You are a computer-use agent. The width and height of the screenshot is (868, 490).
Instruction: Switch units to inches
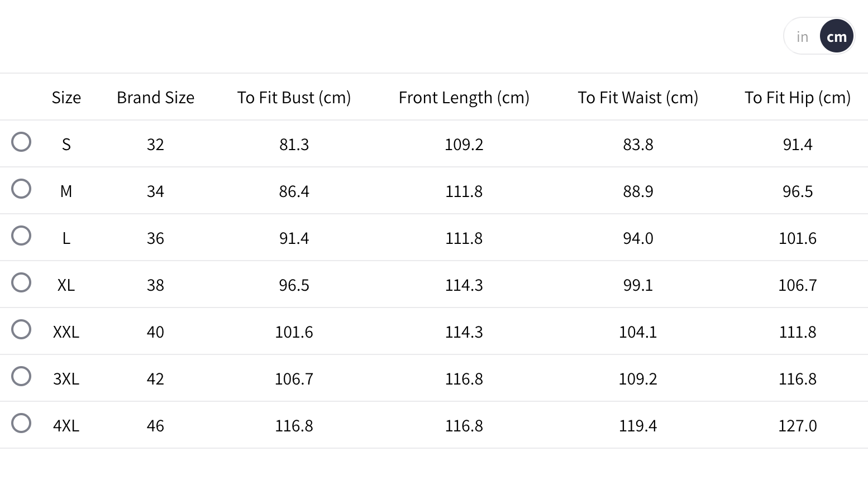tap(802, 37)
